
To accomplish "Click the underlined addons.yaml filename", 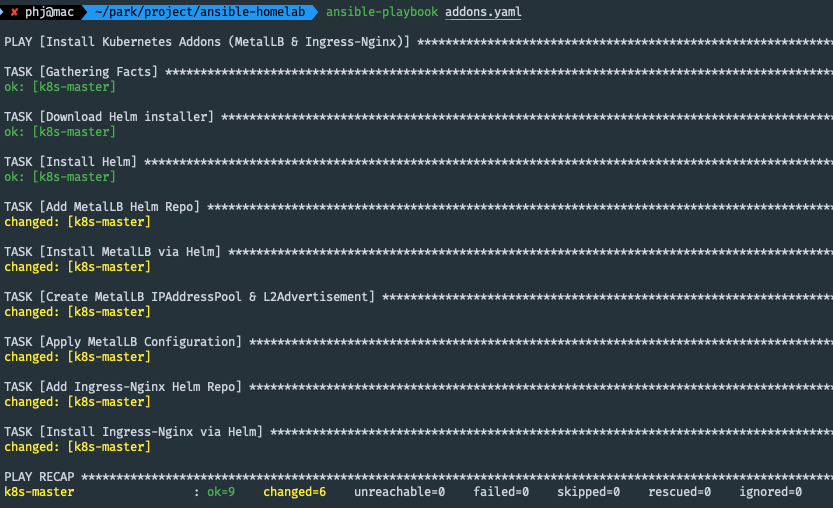I will [x=483, y=12].
